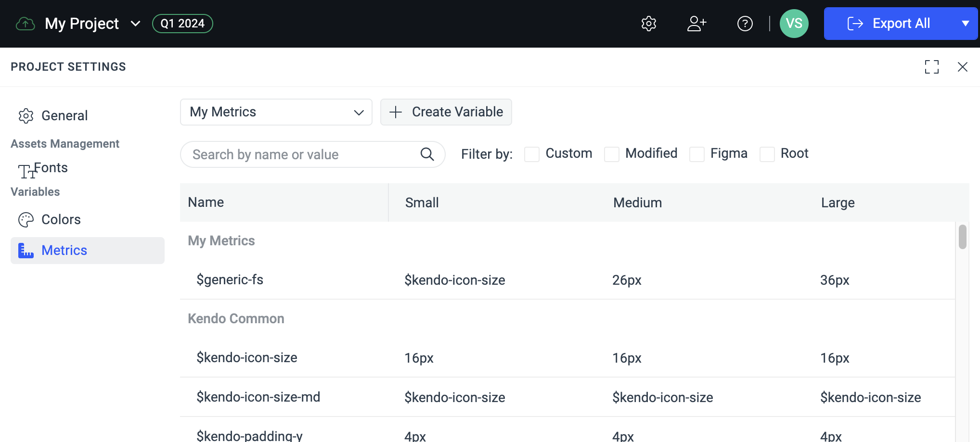Click the add user icon
Screen dimensions: 980x442
tap(696, 24)
